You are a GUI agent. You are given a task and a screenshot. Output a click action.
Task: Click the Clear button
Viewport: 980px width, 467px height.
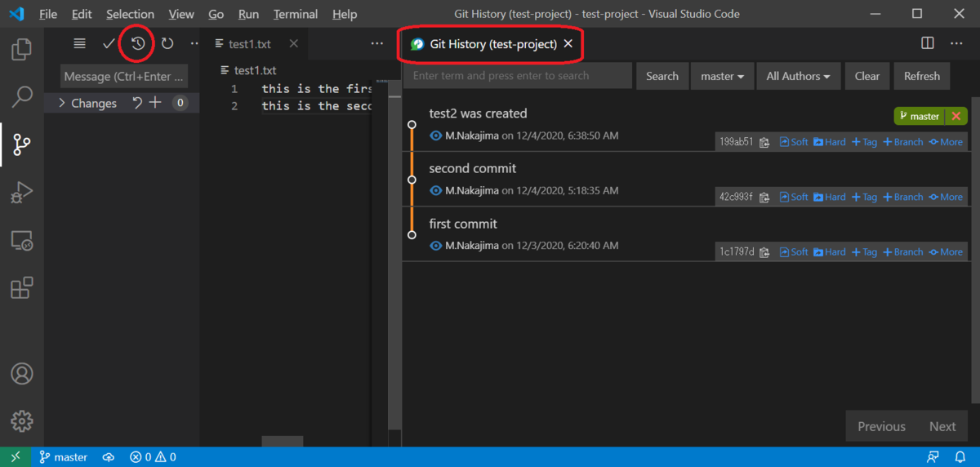[x=867, y=76]
